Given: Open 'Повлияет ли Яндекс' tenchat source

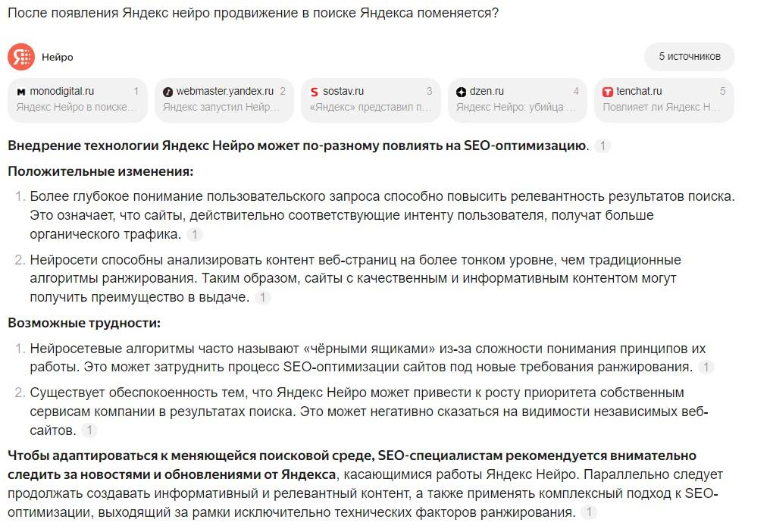Looking at the screenshot, I should point(662,108).
